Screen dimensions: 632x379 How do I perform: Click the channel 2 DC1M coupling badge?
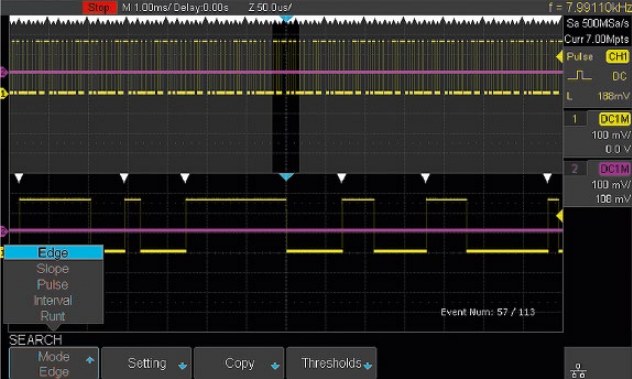coord(614,169)
